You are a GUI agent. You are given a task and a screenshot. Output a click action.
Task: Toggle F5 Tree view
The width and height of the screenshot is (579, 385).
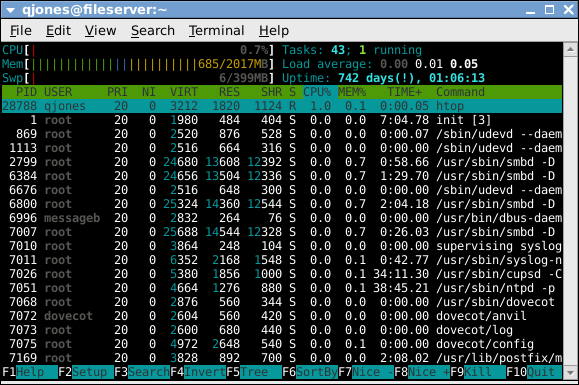click(254, 372)
